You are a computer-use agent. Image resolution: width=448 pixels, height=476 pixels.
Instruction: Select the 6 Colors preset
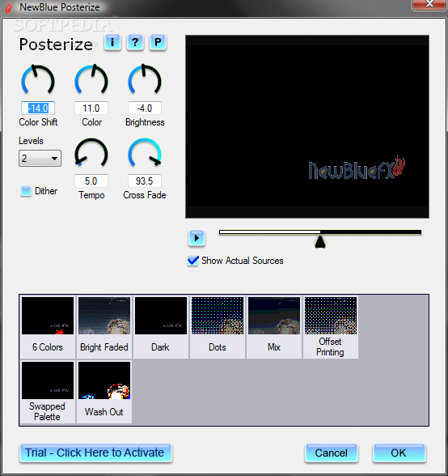point(48,327)
